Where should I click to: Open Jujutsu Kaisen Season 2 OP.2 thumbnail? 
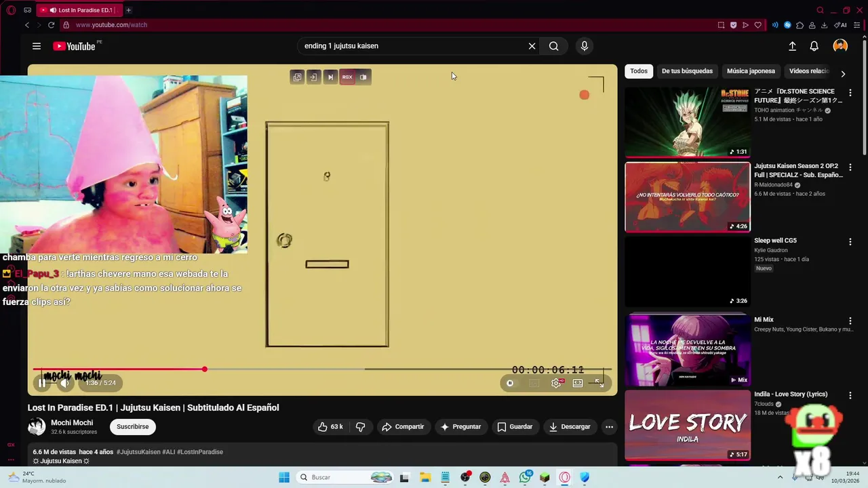point(688,197)
